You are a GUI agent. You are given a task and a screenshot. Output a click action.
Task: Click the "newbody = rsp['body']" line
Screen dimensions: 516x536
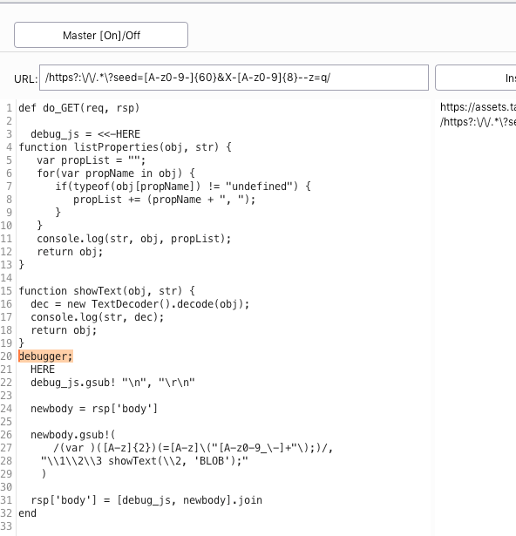click(x=94, y=408)
